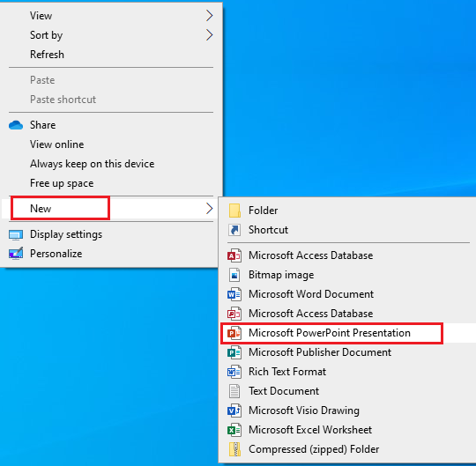Screen dimensions: 476x466
Task: Choose View online
Action: coord(56,144)
